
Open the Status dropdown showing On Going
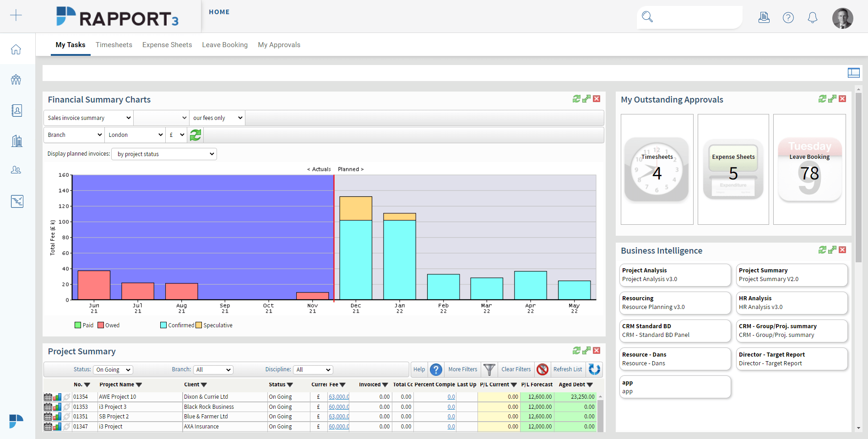point(113,369)
